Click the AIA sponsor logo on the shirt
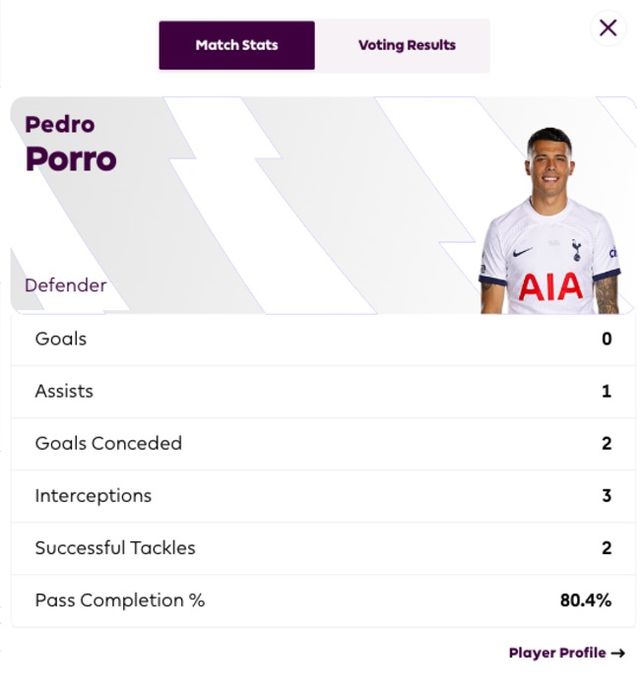Screen dimensions: 640x690 550,288
